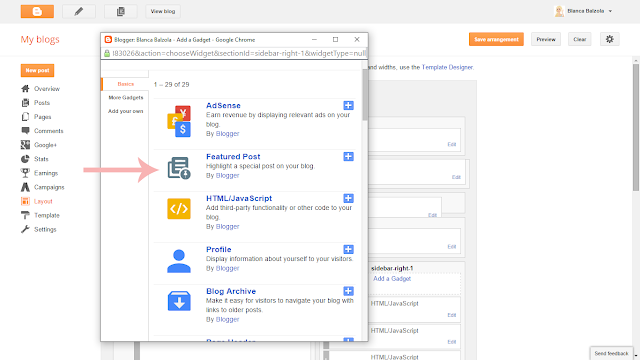Open the settings gear dropdown

(609, 39)
